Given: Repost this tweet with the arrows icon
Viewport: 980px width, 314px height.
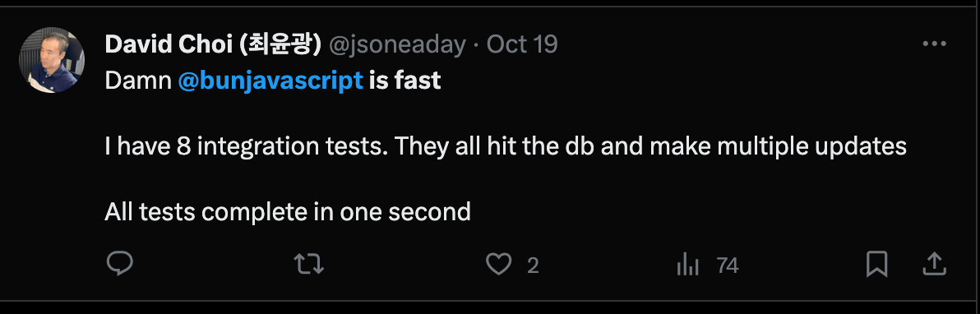Looking at the screenshot, I should (309, 265).
